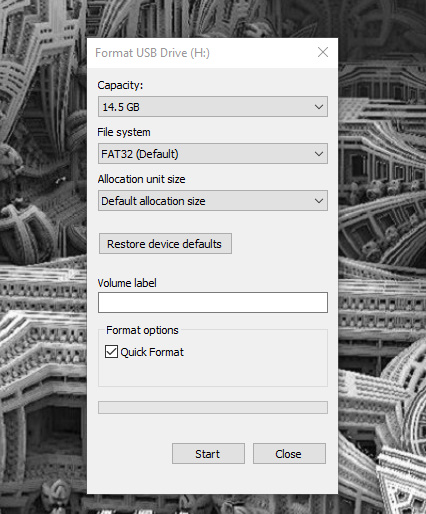The image size is (426, 514).
Task: Expand the Capacity dropdown arrow
Action: tap(319, 107)
